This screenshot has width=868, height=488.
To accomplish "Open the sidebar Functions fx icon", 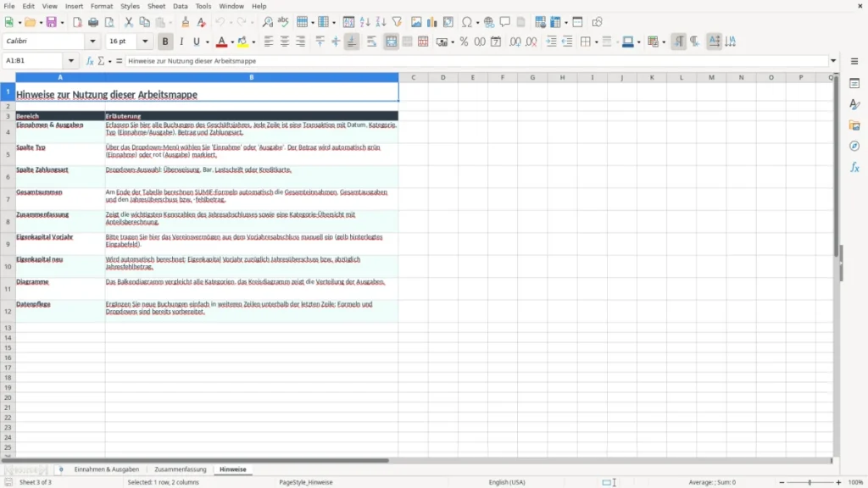I will (x=854, y=168).
